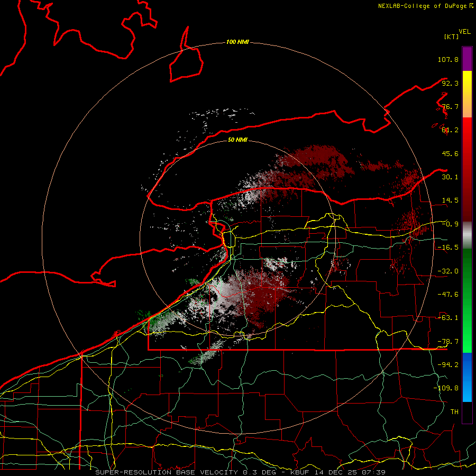
Task: Click the -32.0 velocity scale value
Action: coord(448,271)
